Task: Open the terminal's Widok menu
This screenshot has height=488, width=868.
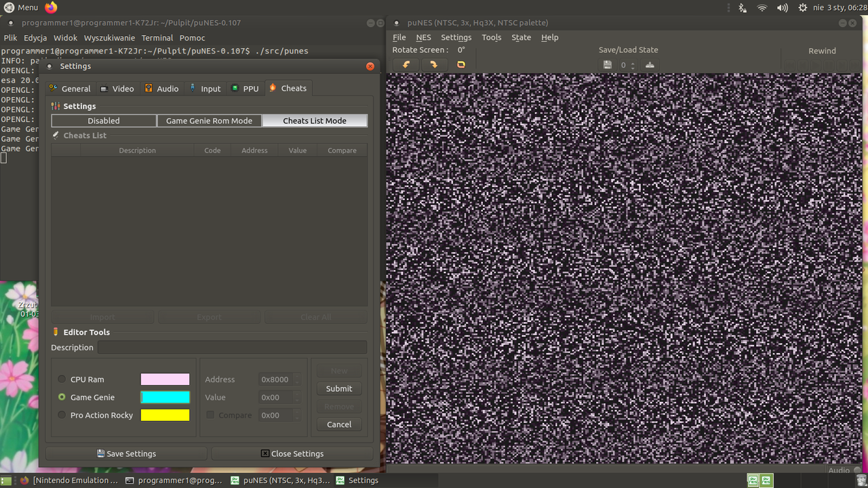Action: click(66, 38)
